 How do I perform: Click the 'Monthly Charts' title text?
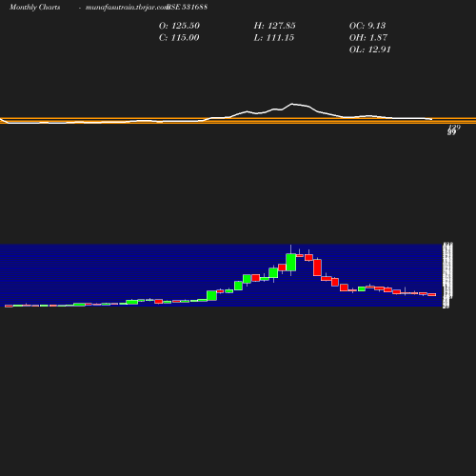click(x=35, y=7)
